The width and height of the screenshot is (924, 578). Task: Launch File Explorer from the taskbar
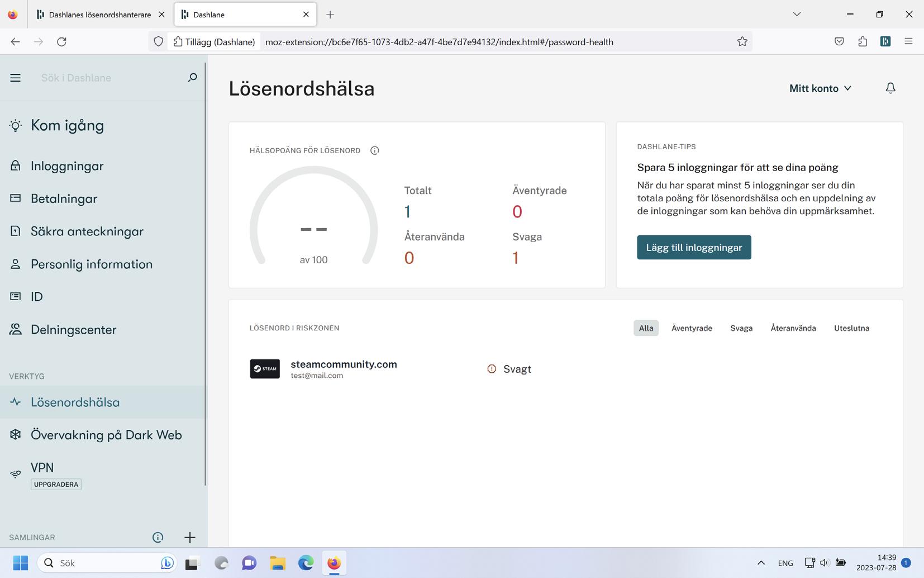pyautogui.click(x=278, y=563)
